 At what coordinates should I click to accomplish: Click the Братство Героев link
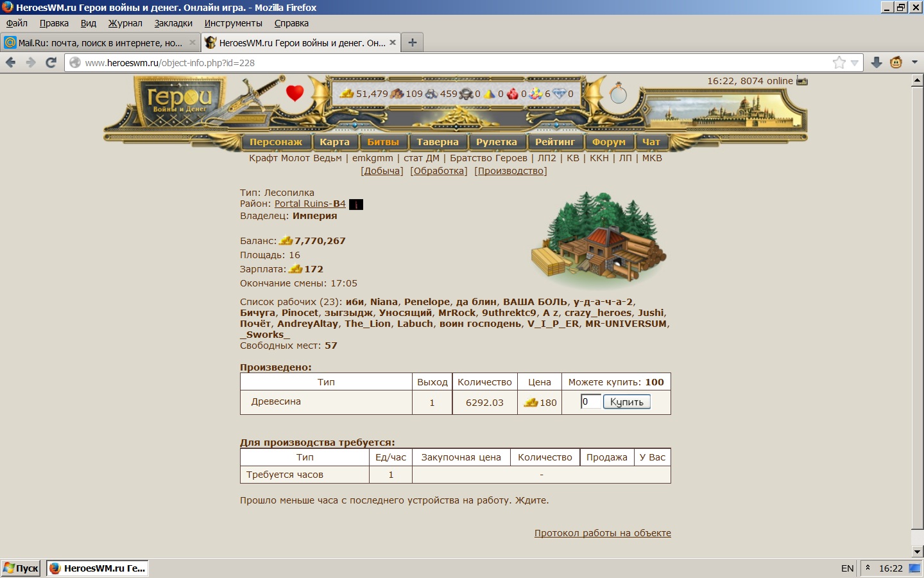coord(488,158)
